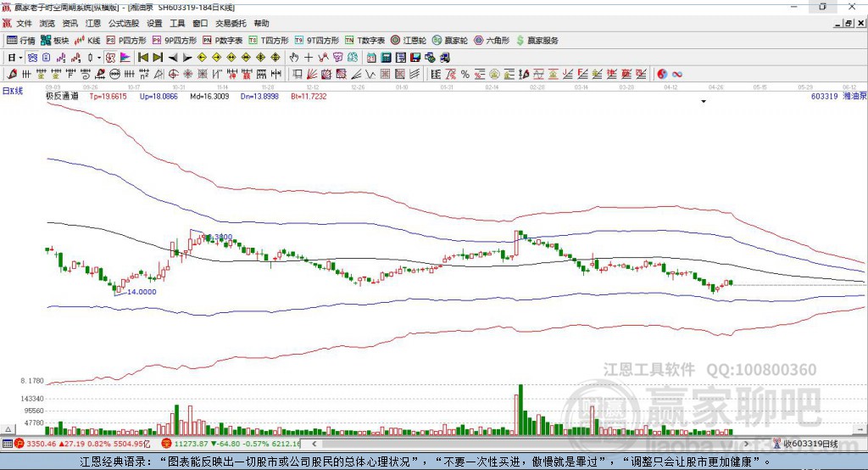Step back with the black left arrow

click(173, 58)
